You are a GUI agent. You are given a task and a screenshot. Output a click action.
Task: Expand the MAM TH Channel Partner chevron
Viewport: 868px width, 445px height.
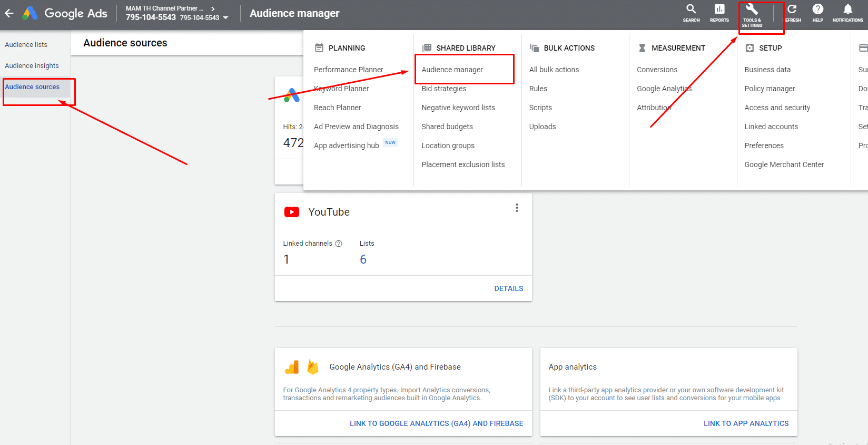coord(213,8)
